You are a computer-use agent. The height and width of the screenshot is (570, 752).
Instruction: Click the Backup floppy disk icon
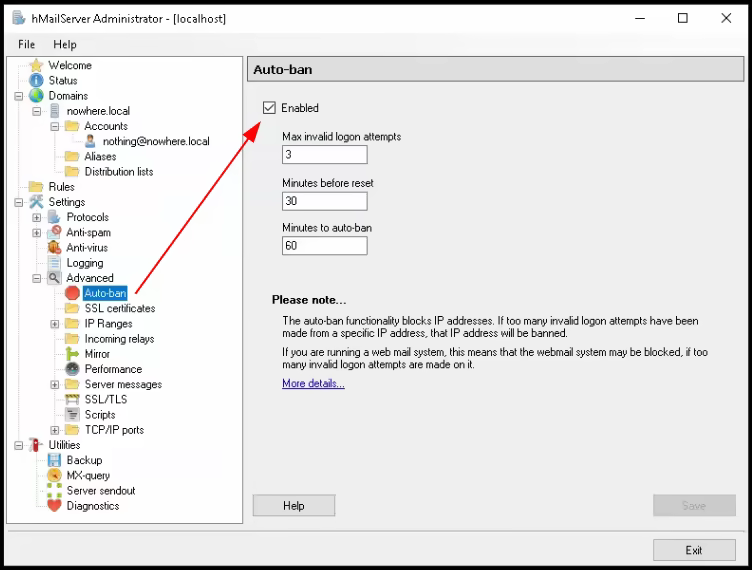click(54, 460)
